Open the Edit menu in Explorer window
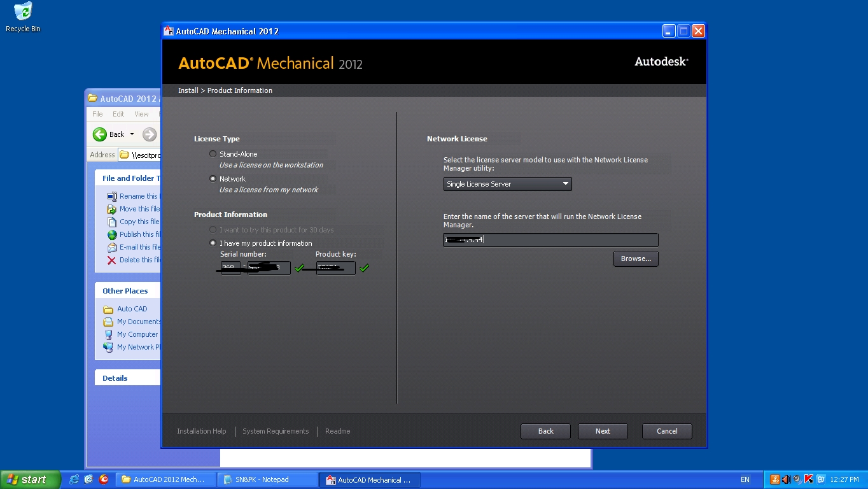Viewport: 868px width, 489px height. (118, 114)
